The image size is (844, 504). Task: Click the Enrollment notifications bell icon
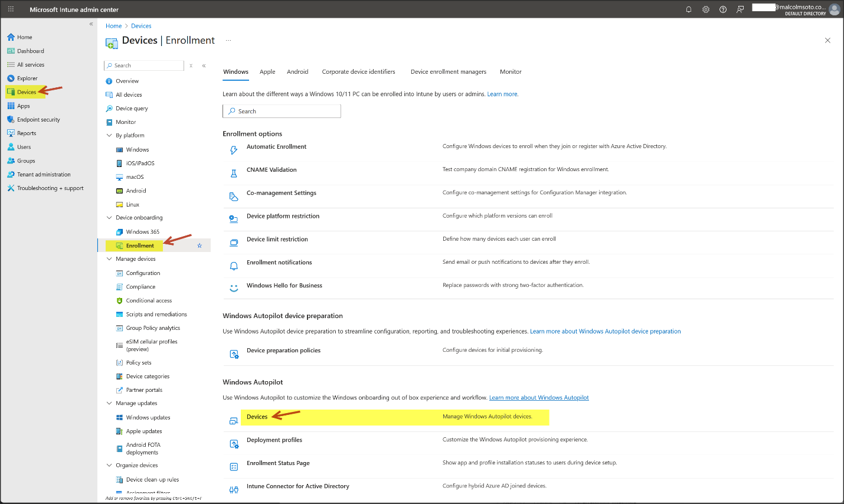tap(234, 266)
